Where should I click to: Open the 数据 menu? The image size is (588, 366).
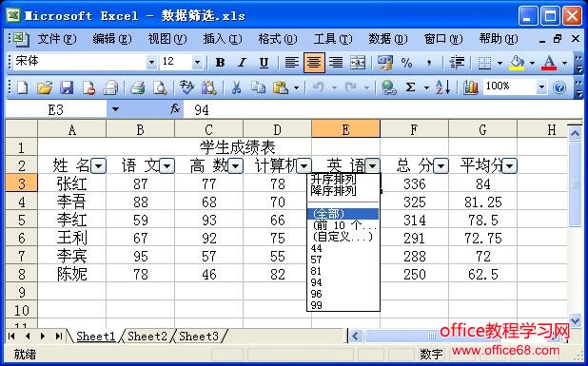388,39
